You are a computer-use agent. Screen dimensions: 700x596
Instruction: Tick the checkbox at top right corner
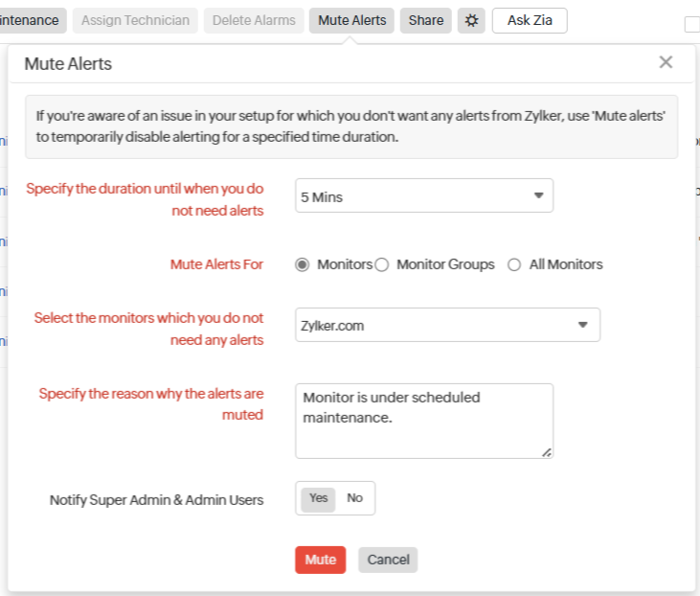(692, 25)
